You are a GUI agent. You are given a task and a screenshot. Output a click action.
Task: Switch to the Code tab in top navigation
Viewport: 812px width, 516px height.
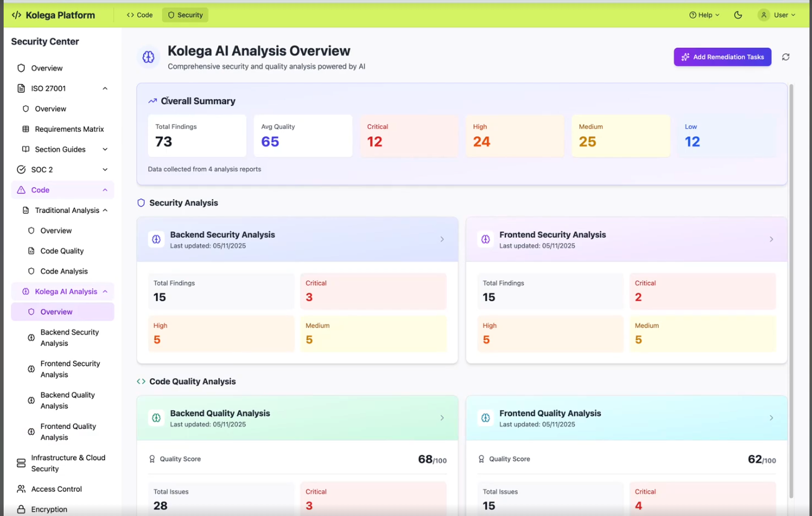pos(140,15)
